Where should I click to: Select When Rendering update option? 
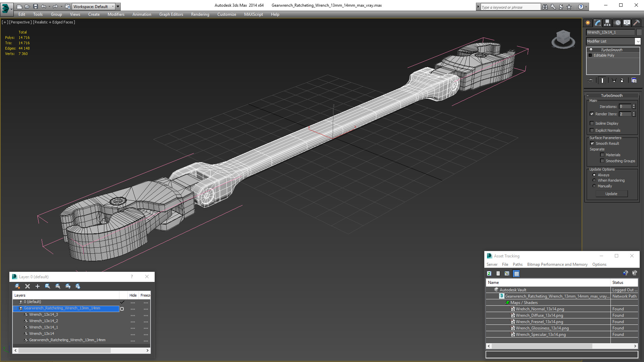[x=594, y=180]
